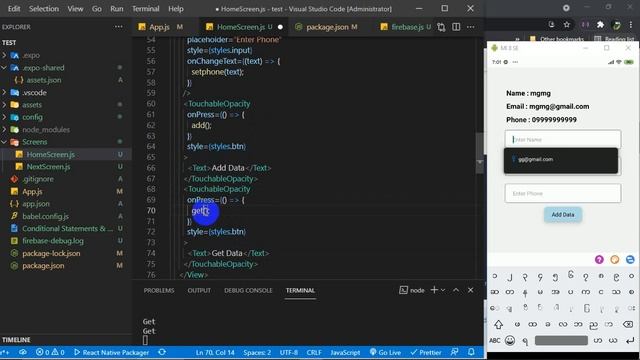Open App.js in the explorer tree

(32, 191)
